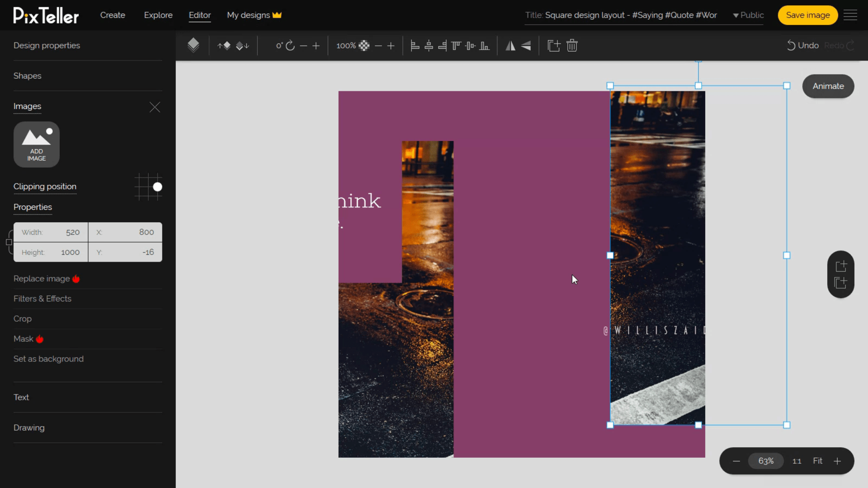Flip image horizontally
Image resolution: width=868 pixels, height=488 pixels.
[x=510, y=46]
